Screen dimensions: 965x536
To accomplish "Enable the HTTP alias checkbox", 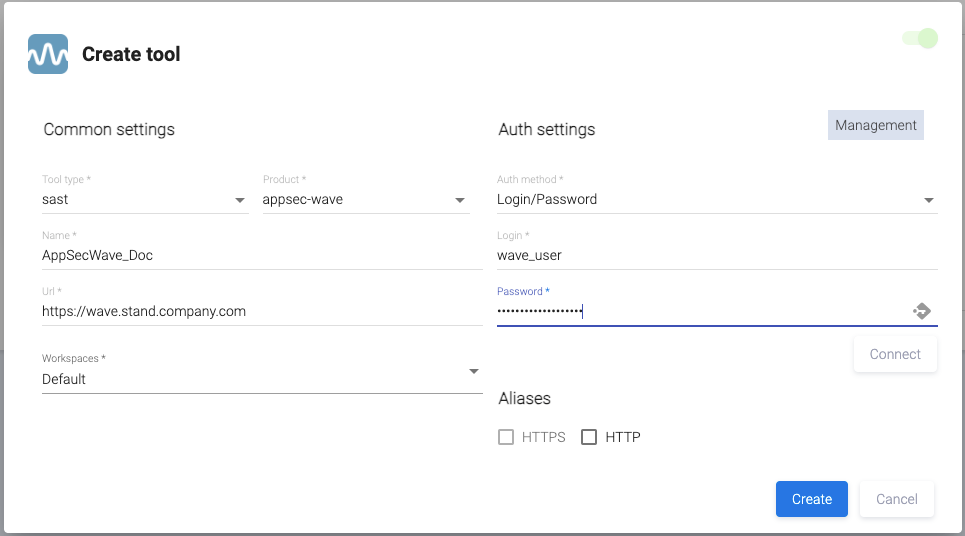I will click(x=589, y=437).
